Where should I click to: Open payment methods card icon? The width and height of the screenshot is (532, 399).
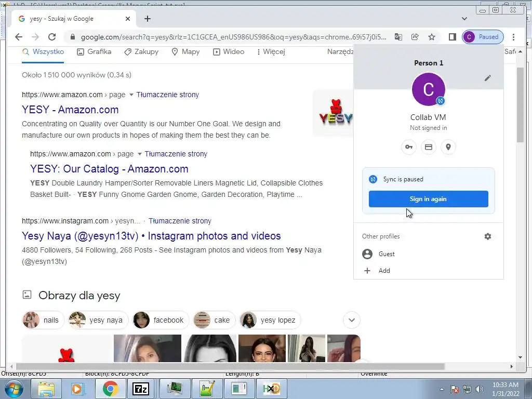tap(429, 147)
